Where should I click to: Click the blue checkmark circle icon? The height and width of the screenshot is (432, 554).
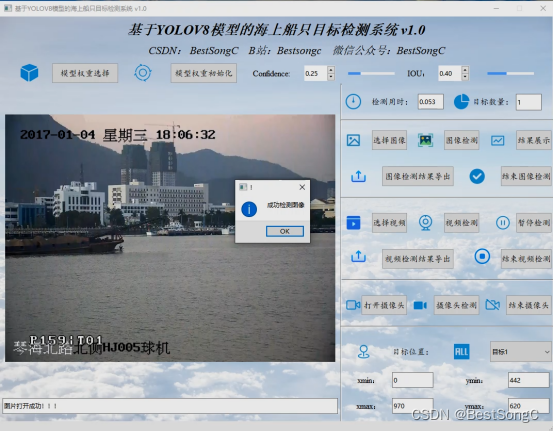click(477, 176)
